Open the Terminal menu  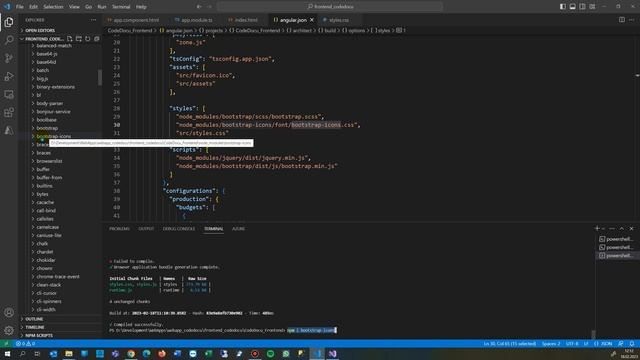pyautogui.click(x=121, y=7)
